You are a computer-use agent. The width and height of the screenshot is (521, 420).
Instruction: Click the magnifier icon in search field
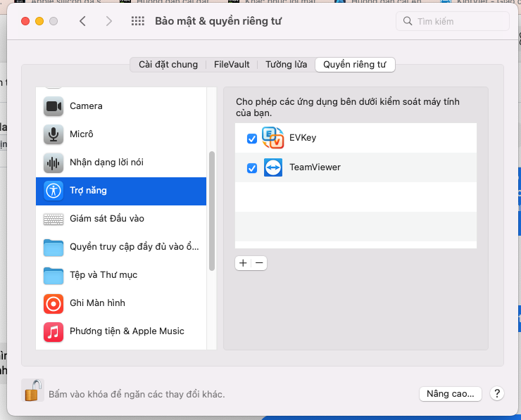click(408, 21)
